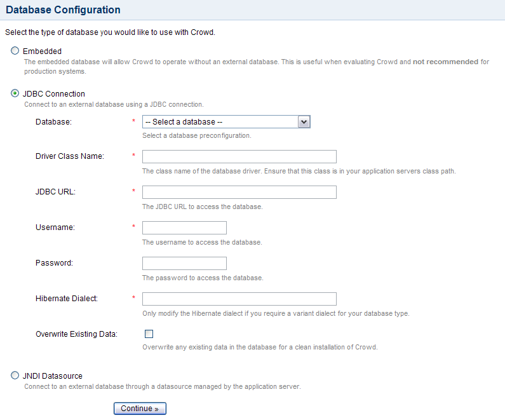This screenshot has height=420, width=505.
Task: Click the Database field label
Action: [53, 122]
